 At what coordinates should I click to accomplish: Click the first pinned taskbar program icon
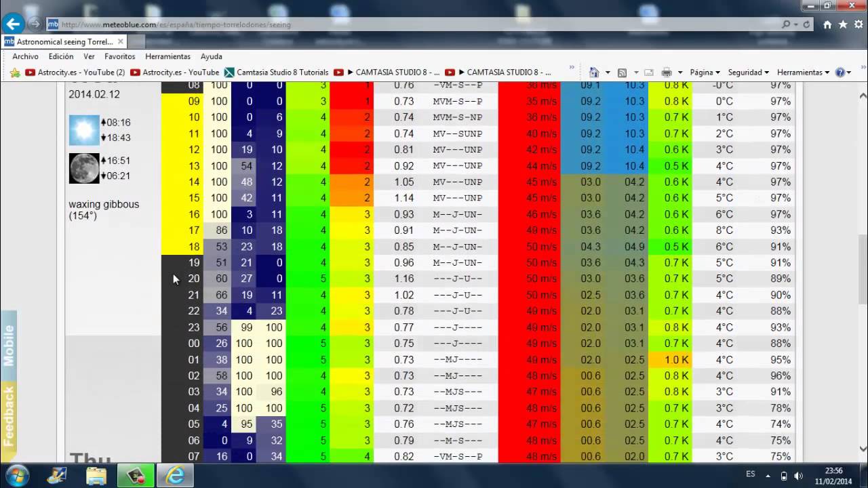point(57,476)
